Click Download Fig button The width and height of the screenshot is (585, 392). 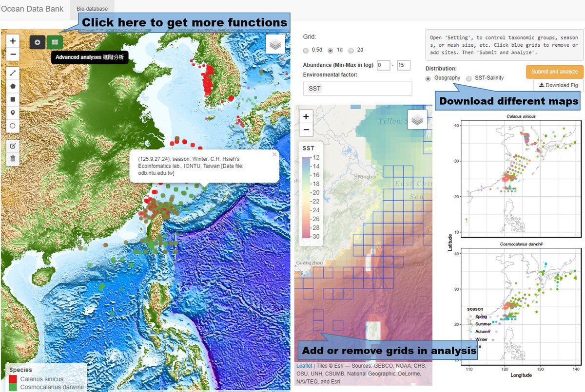pos(558,85)
